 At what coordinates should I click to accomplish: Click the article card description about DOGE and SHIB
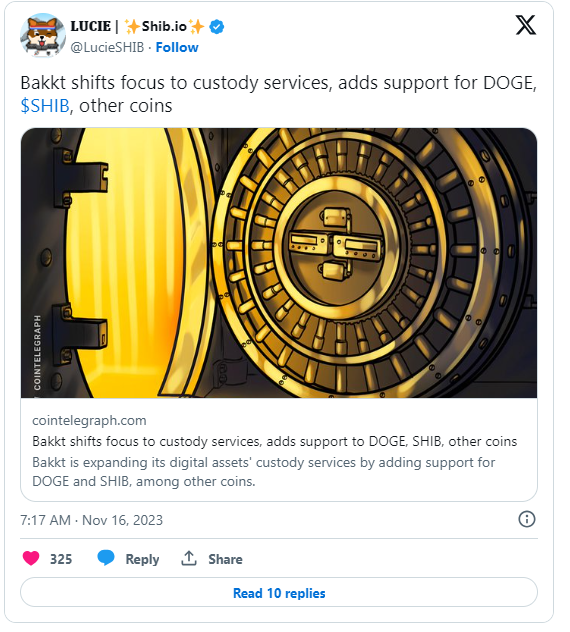click(x=264, y=472)
